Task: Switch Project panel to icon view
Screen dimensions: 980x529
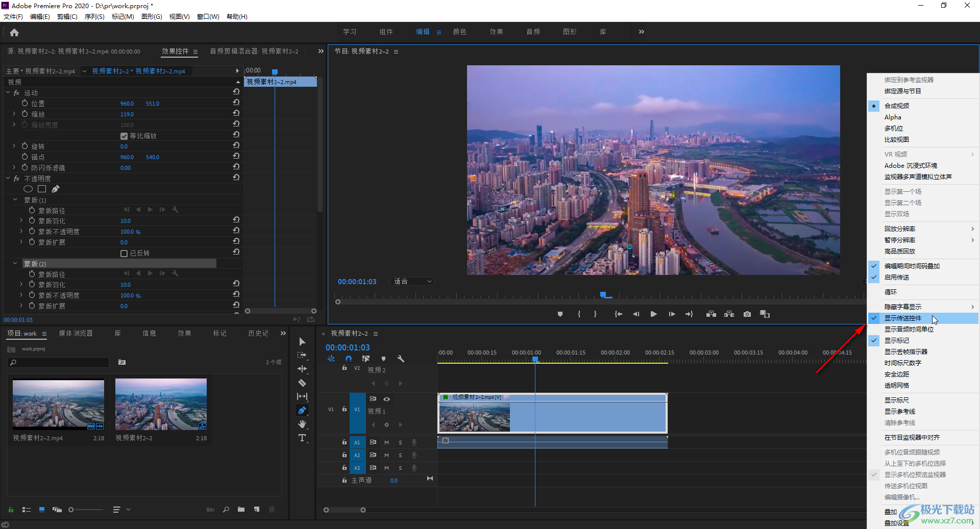Action: click(42, 509)
